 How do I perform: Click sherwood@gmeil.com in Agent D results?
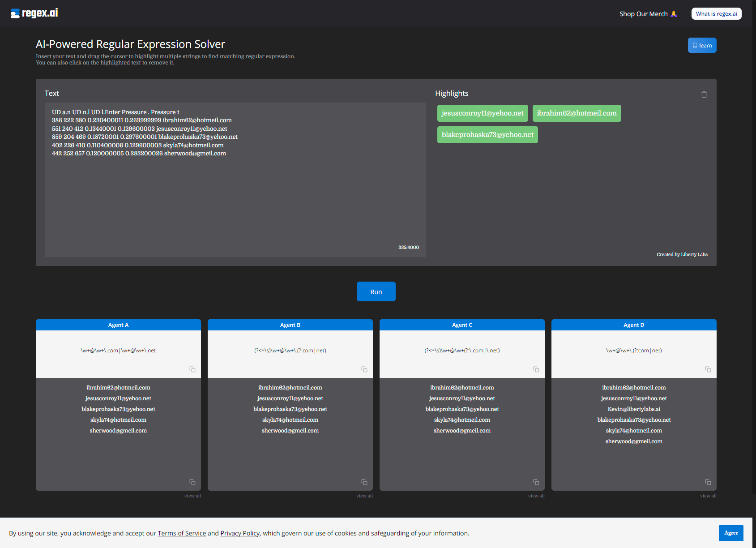click(x=634, y=441)
